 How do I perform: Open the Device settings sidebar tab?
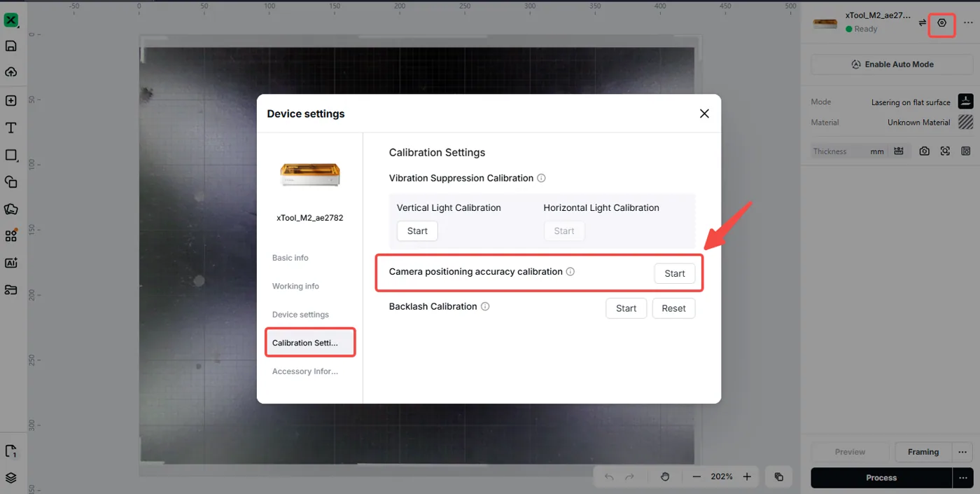300,315
